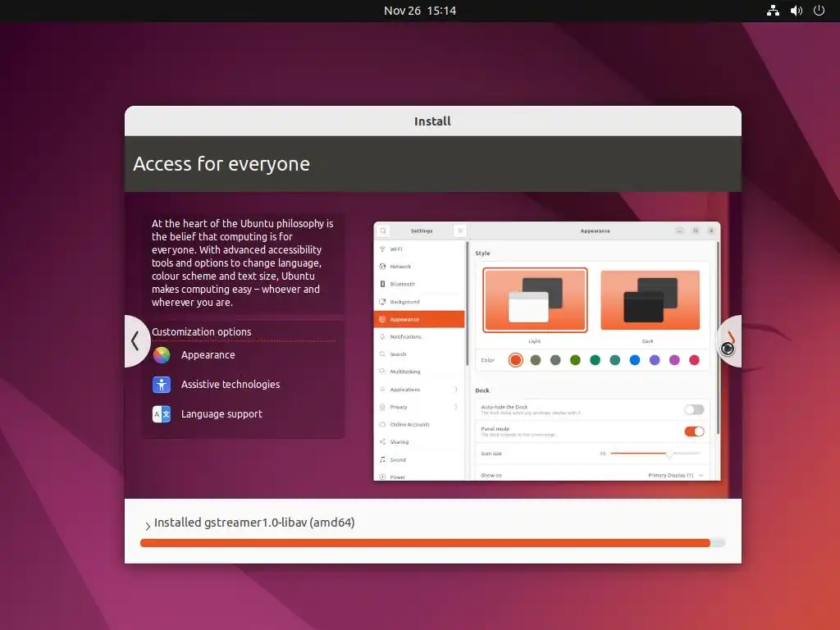This screenshot has height=630, width=840.
Task: Open the hamburger menu in Settings screenshot header
Action: (x=459, y=231)
